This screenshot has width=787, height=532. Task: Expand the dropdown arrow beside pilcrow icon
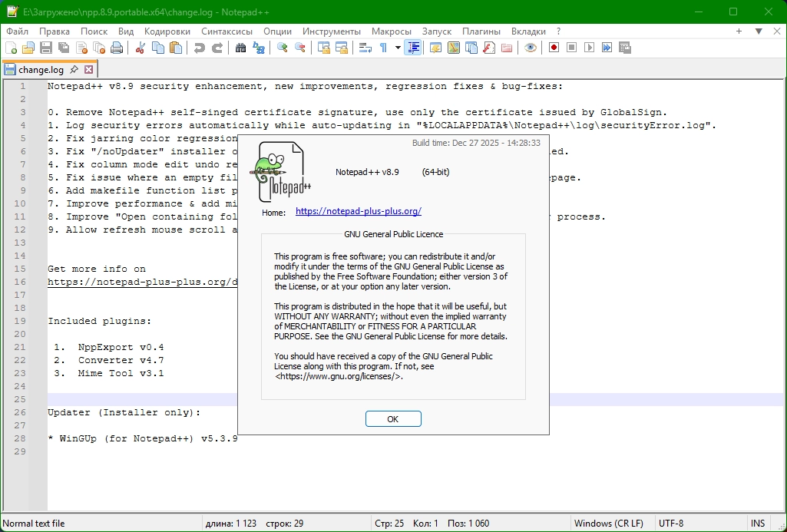click(x=398, y=48)
